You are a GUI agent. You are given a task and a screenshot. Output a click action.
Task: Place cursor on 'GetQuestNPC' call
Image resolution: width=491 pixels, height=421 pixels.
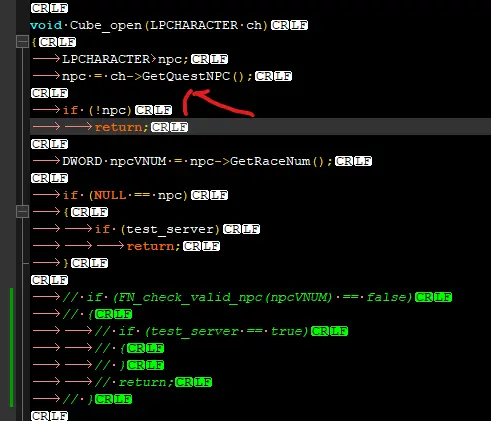pyautogui.click(x=186, y=76)
